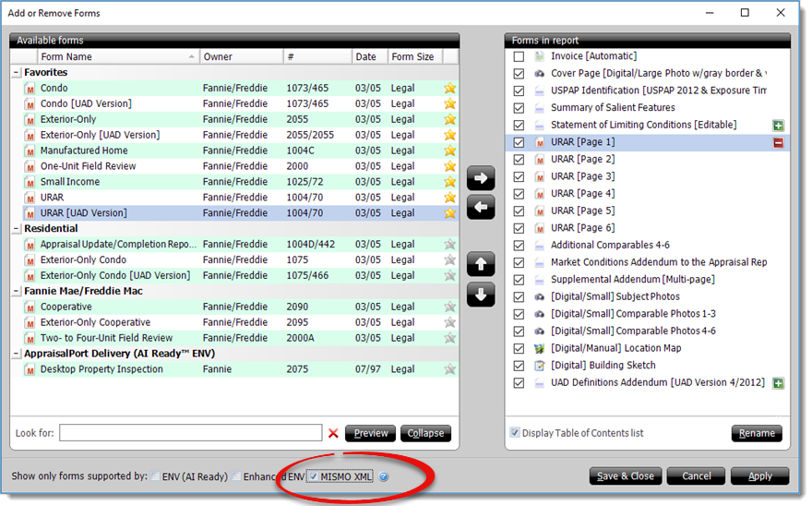Collapse the Fannie Mae/Freddie Mac group
Screen dimensions: 812x506
[17, 292]
